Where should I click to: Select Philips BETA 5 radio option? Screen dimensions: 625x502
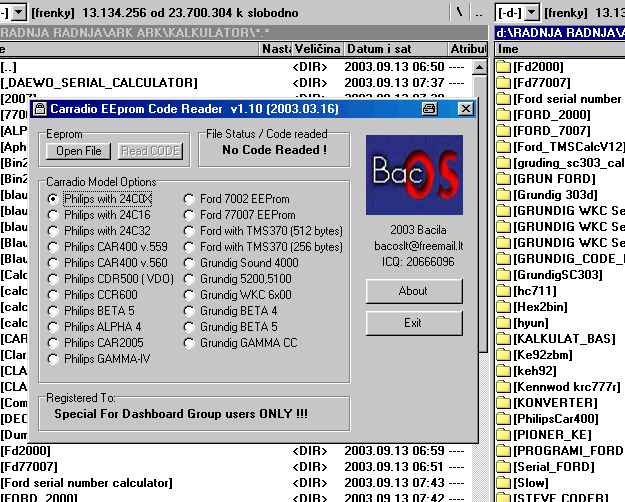[53, 311]
